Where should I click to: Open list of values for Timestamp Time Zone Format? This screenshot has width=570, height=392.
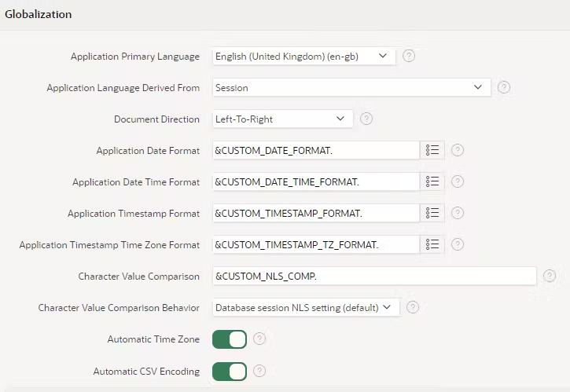click(432, 244)
